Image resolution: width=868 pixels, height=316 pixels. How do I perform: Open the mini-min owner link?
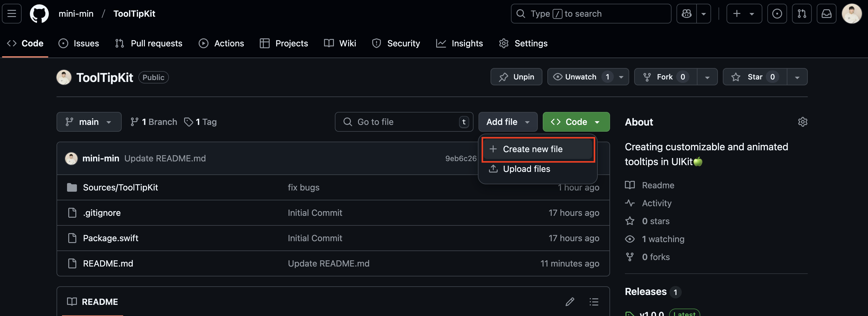pos(76,14)
